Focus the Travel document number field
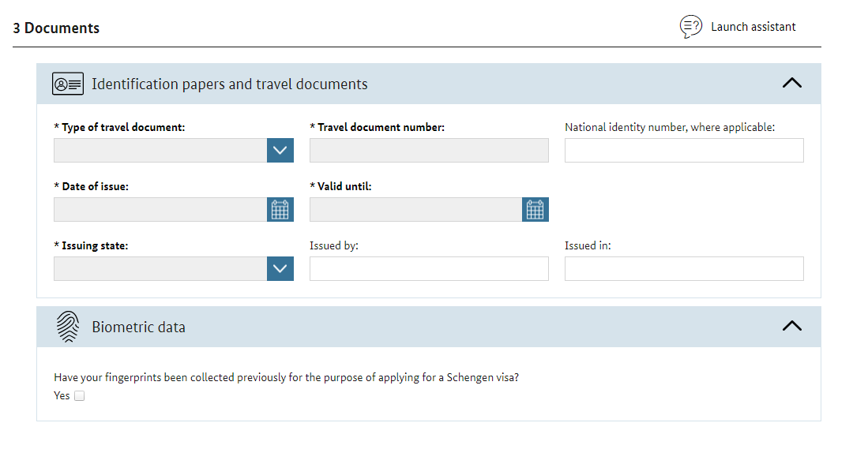This screenshot has height=449, width=868. tap(429, 151)
